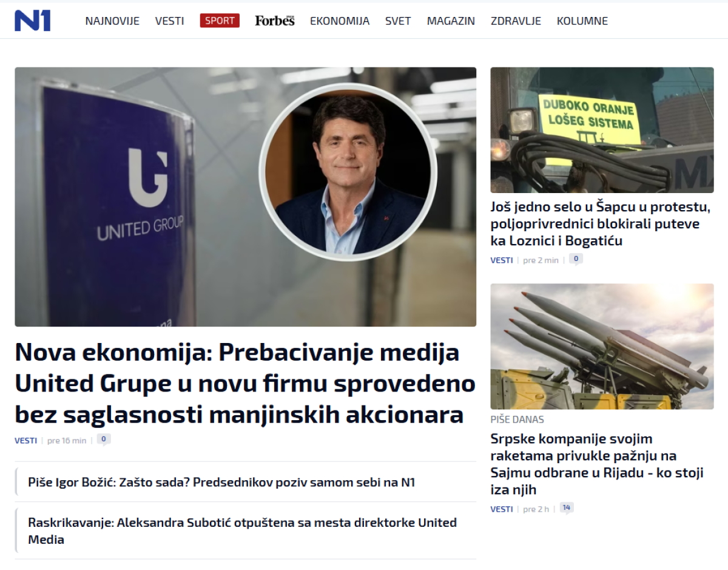Go to KOLUMNE section
Screen dimensions: 728x570
click(582, 21)
